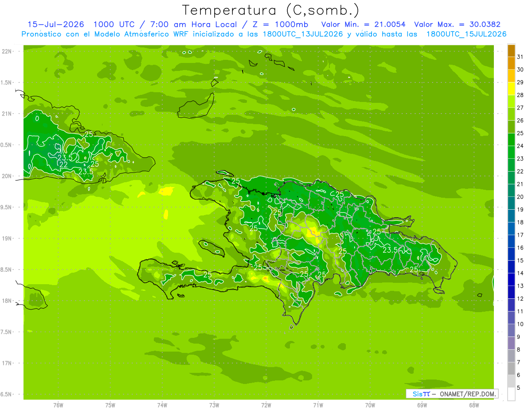Click the title 'Temperatura (C,somb.)'
The image size is (532, 411).
tap(271, 10)
